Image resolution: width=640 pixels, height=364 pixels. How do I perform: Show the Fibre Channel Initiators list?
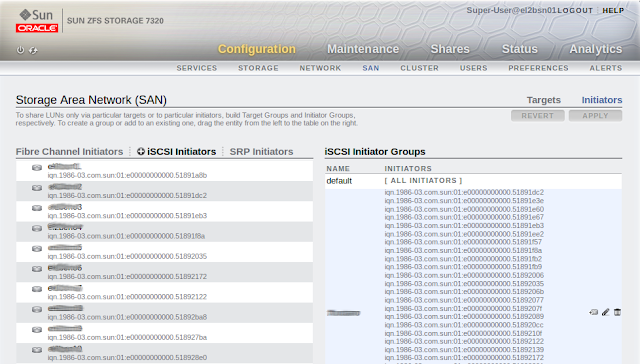(x=69, y=152)
